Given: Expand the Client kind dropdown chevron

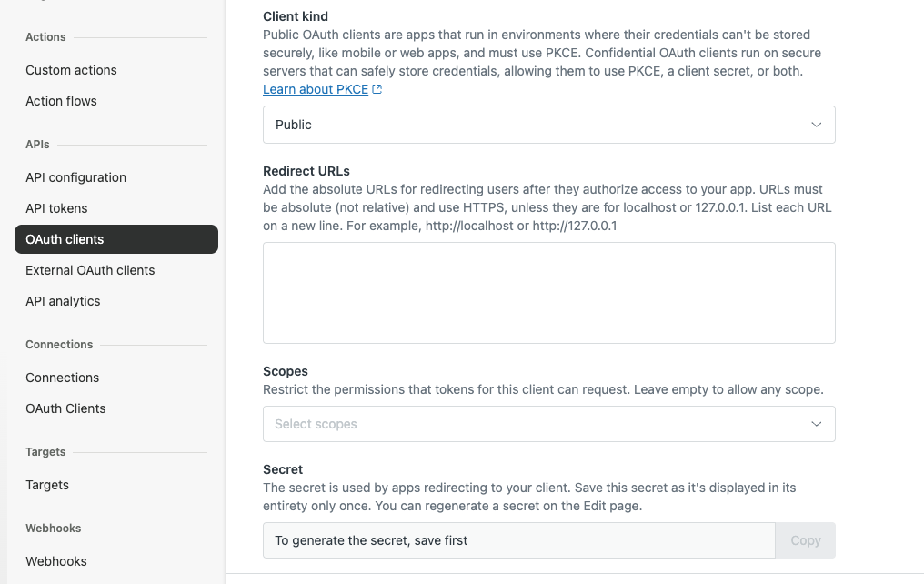Looking at the screenshot, I should point(816,125).
